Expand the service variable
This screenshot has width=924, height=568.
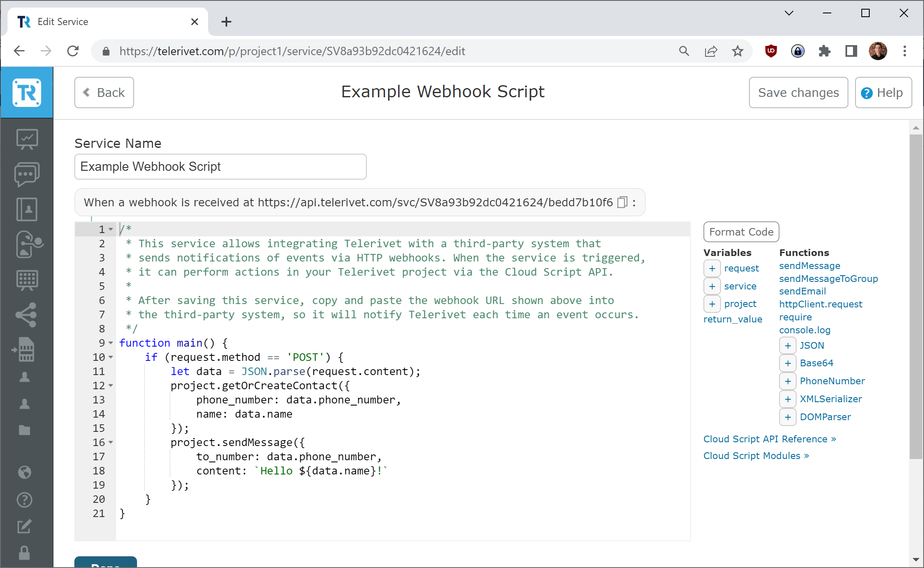tap(712, 286)
